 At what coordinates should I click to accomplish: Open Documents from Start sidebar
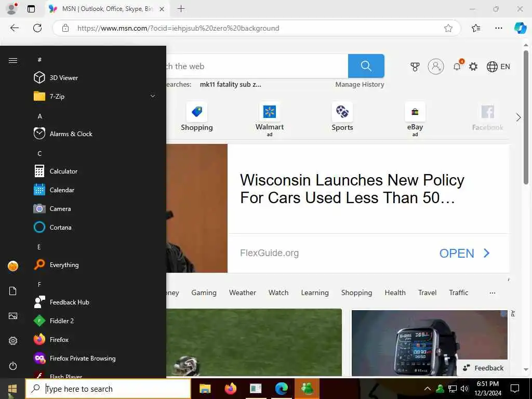tap(13, 291)
